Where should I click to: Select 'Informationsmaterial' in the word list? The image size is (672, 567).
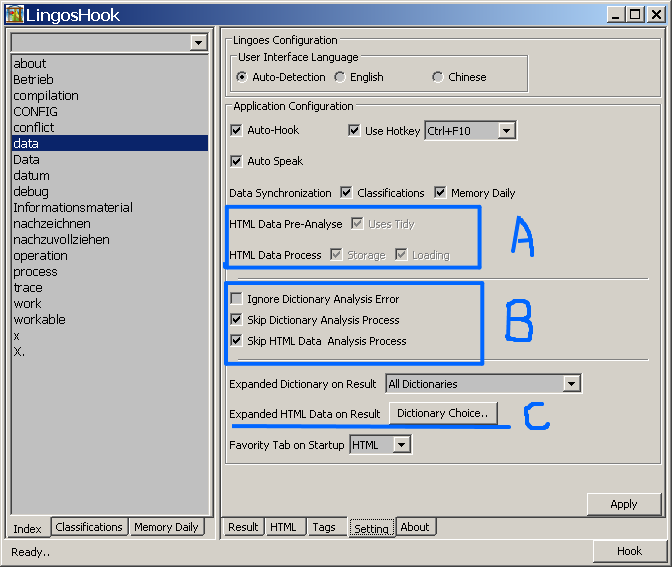(110, 207)
